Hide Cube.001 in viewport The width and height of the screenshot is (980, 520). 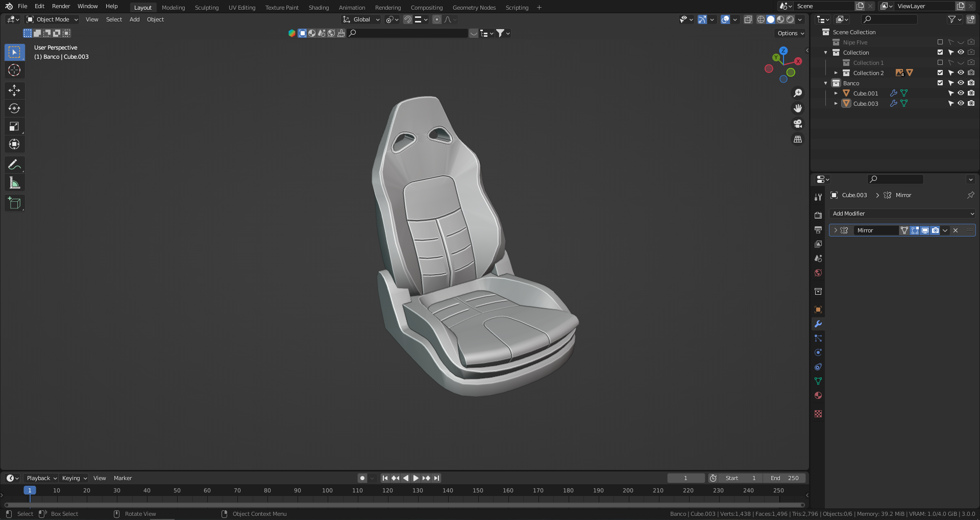tap(961, 93)
